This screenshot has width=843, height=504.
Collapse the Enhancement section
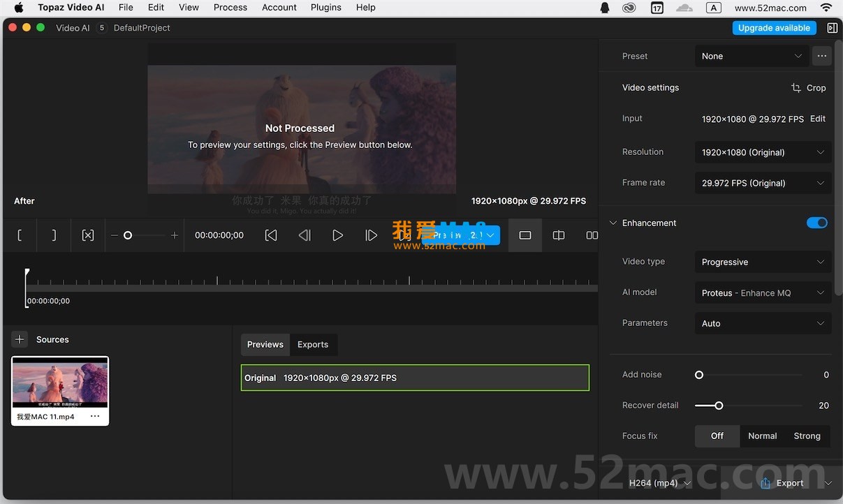pos(613,223)
